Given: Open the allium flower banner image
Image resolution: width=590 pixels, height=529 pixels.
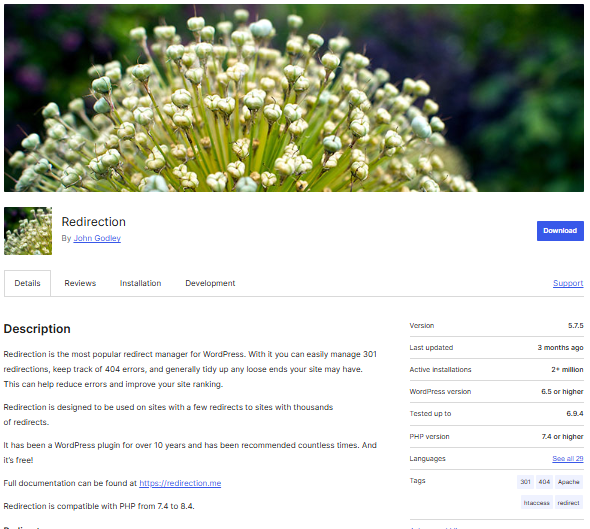Looking at the screenshot, I should point(294,98).
